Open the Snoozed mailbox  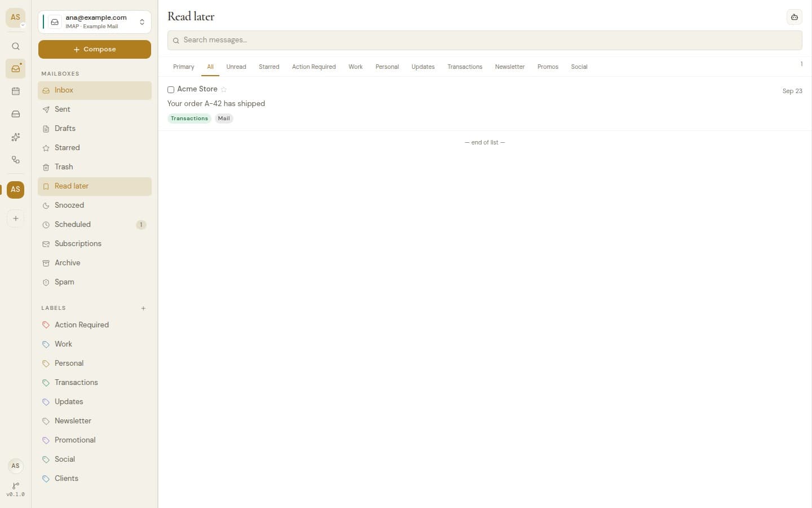(95, 205)
